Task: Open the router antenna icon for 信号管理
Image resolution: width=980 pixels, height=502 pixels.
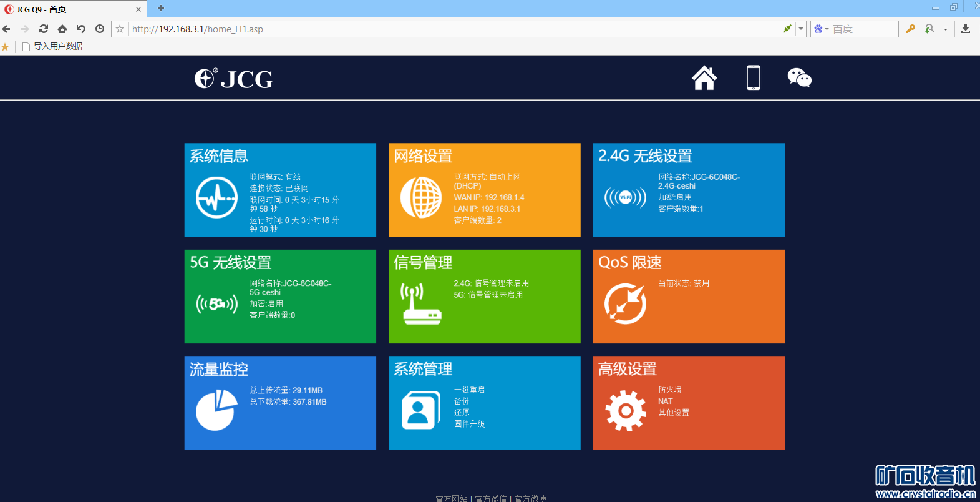Action: coord(421,303)
